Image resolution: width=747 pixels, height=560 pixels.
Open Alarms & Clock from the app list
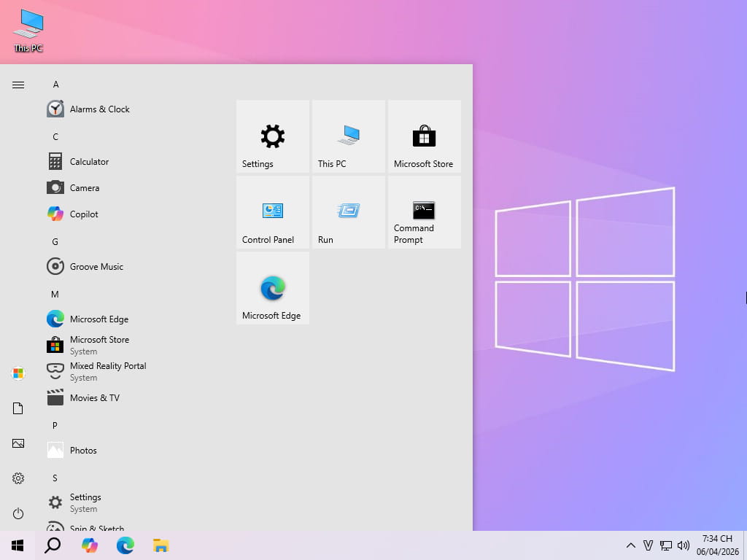[x=128, y=109]
